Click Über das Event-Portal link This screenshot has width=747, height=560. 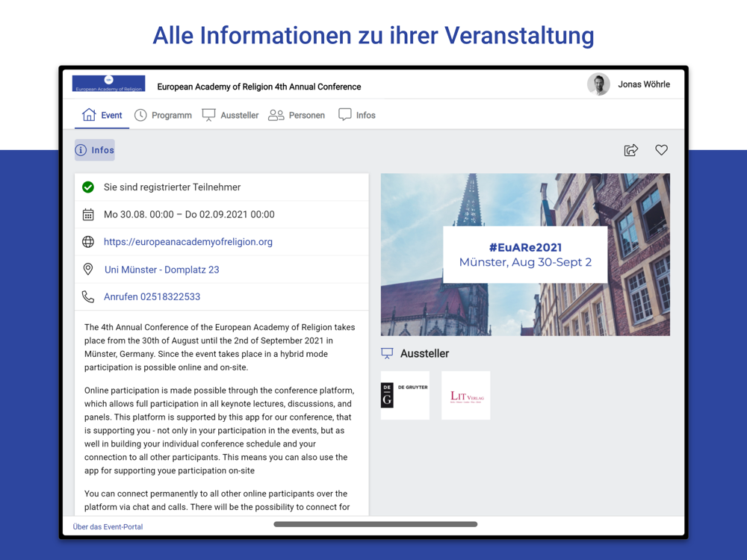point(108,526)
